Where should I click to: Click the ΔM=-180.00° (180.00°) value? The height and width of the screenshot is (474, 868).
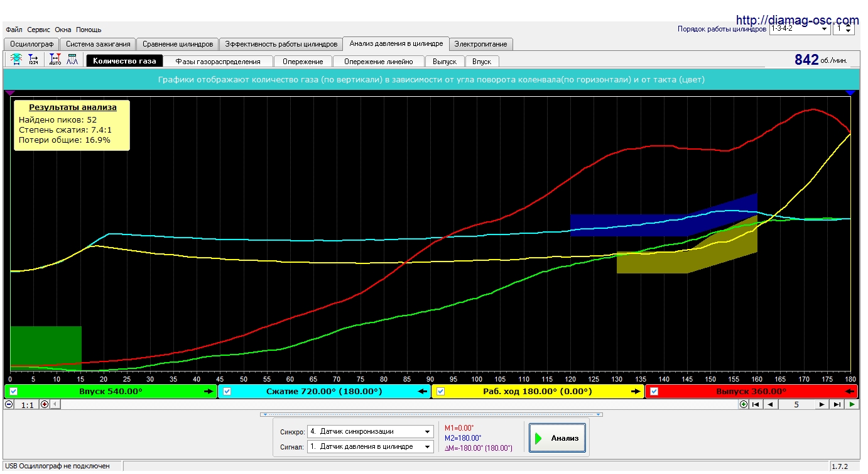tap(479, 448)
